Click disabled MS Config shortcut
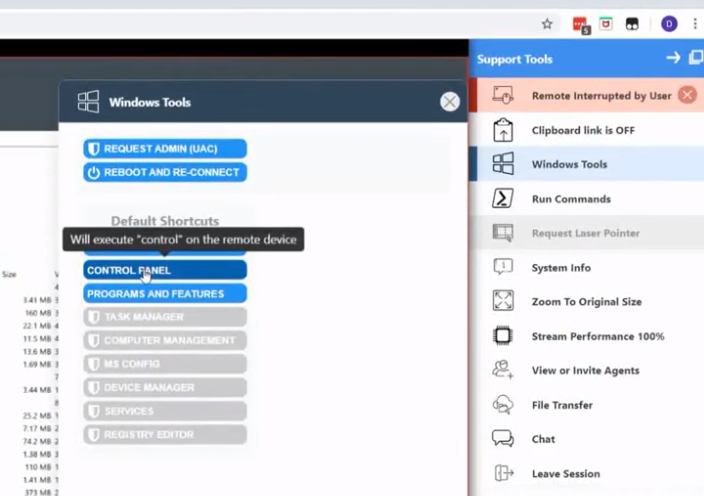 pos(165,364)
